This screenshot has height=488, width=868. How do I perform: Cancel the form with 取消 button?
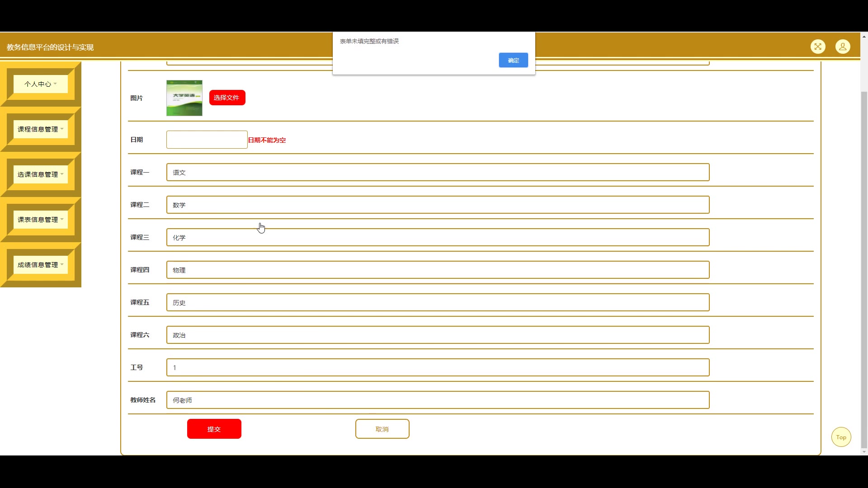pos(382,429)
